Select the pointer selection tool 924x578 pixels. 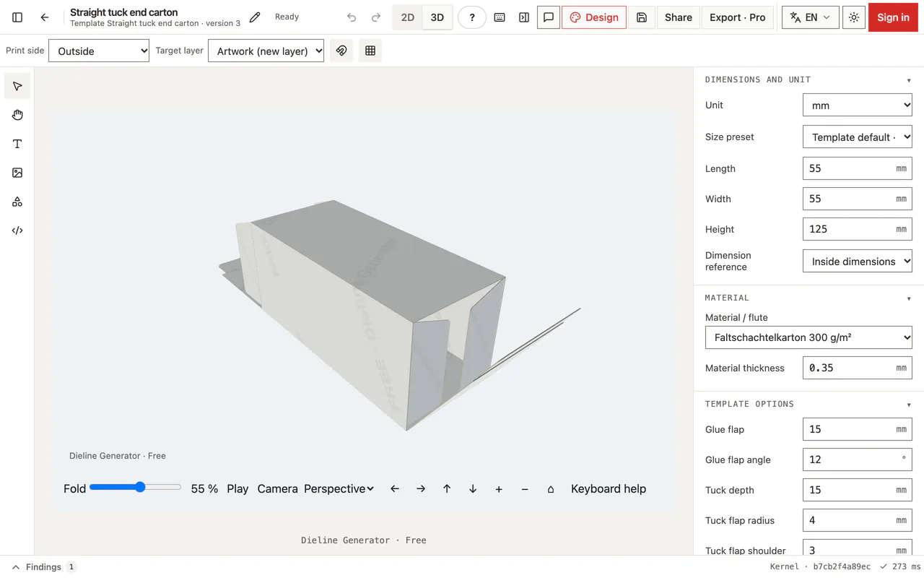(x=17, y=86)
